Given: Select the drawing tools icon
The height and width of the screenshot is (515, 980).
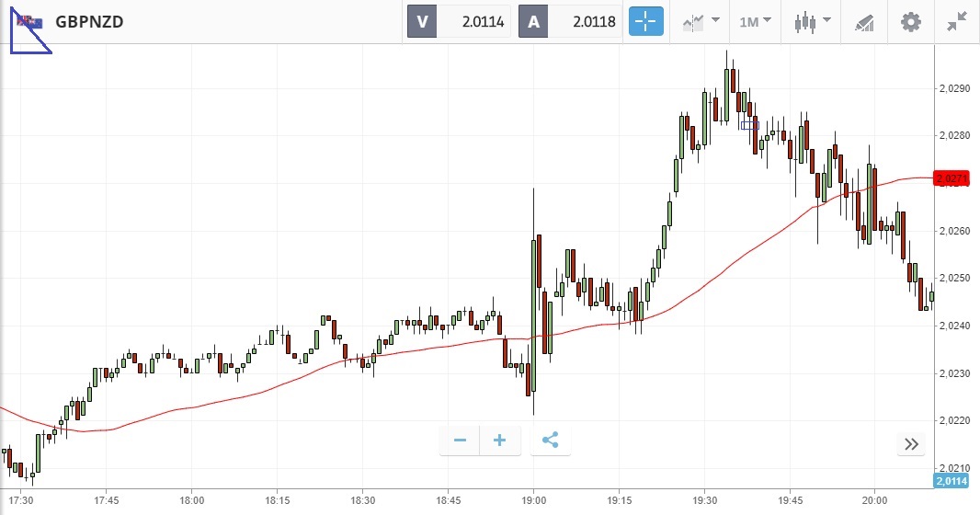Looking at the screenshot, I should coord(864,21).
